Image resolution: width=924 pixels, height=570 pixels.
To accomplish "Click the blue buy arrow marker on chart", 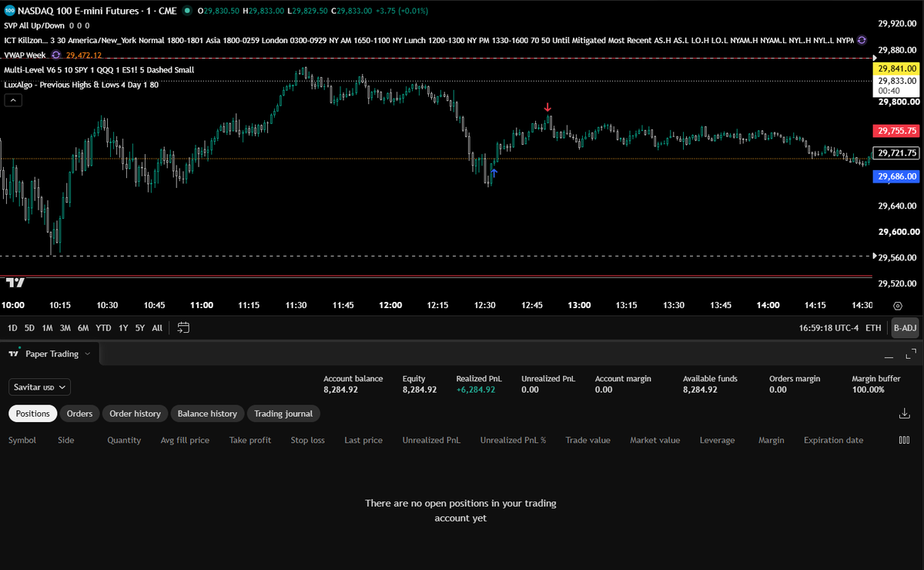I will [494, 173].
